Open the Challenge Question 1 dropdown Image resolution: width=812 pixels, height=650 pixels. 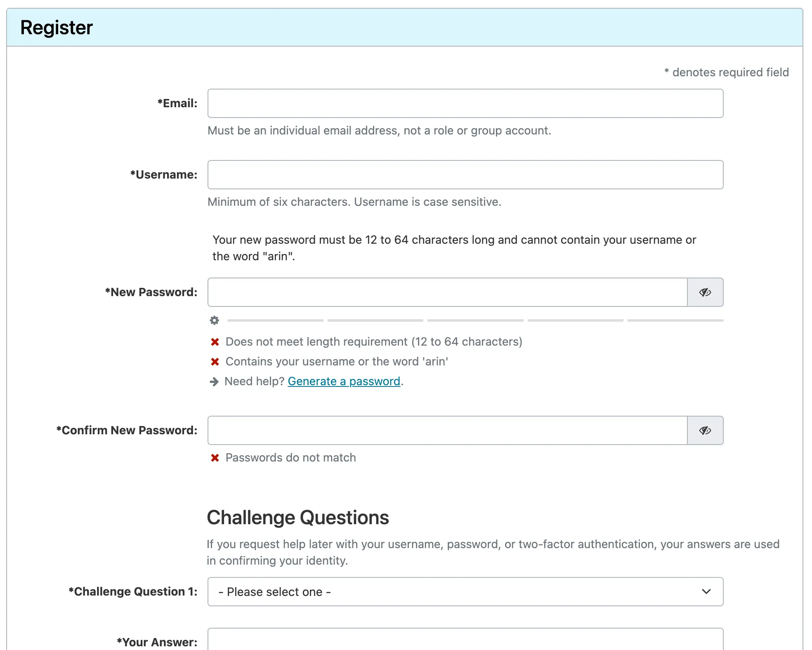(465, 591)
